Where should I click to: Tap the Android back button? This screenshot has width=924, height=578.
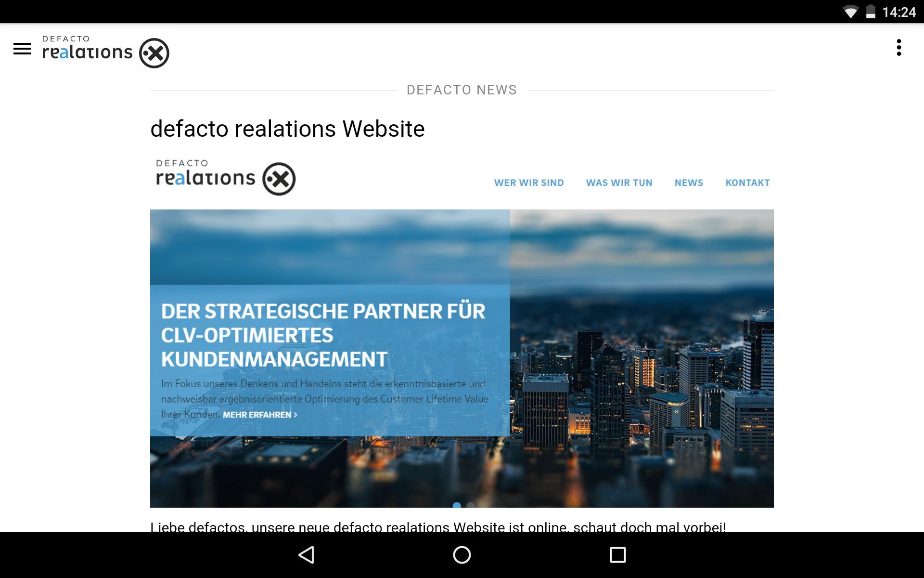(x=307, y=555)
